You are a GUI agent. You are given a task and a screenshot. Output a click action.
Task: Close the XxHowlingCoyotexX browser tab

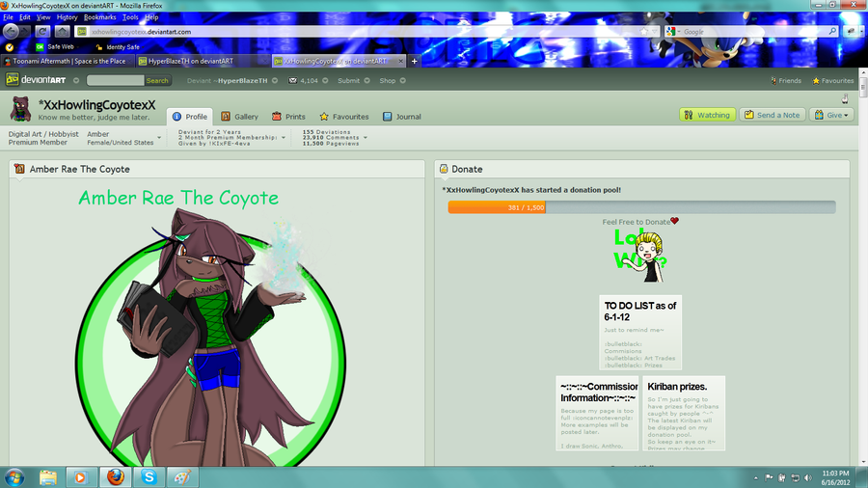coord(401,61)
